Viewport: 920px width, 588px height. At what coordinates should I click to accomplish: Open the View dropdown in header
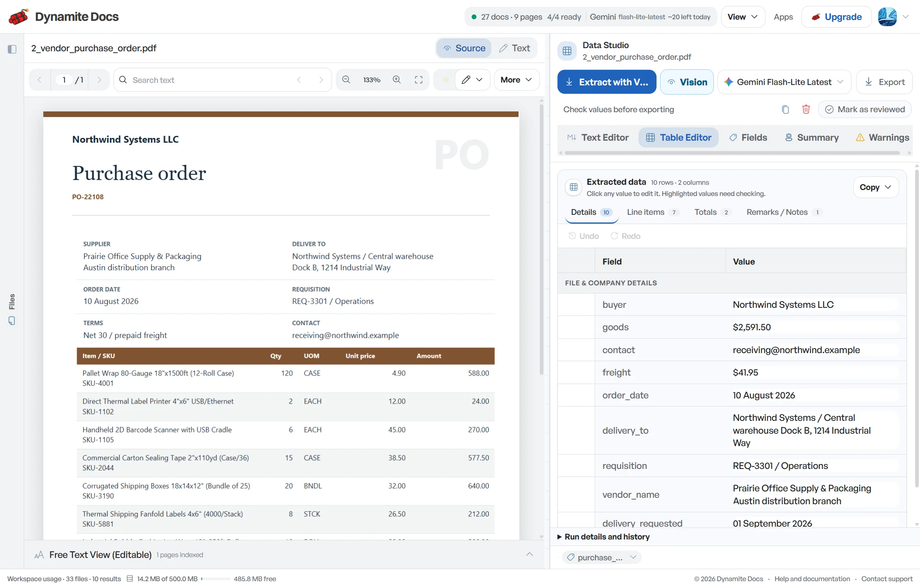point(743,17)
